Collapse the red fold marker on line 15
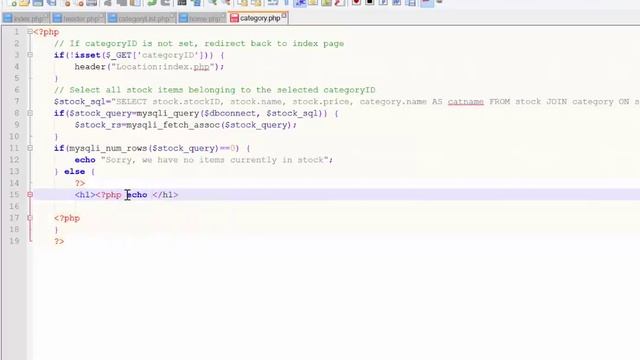Viewport: 640px width, 360px height. click(30, 195)
